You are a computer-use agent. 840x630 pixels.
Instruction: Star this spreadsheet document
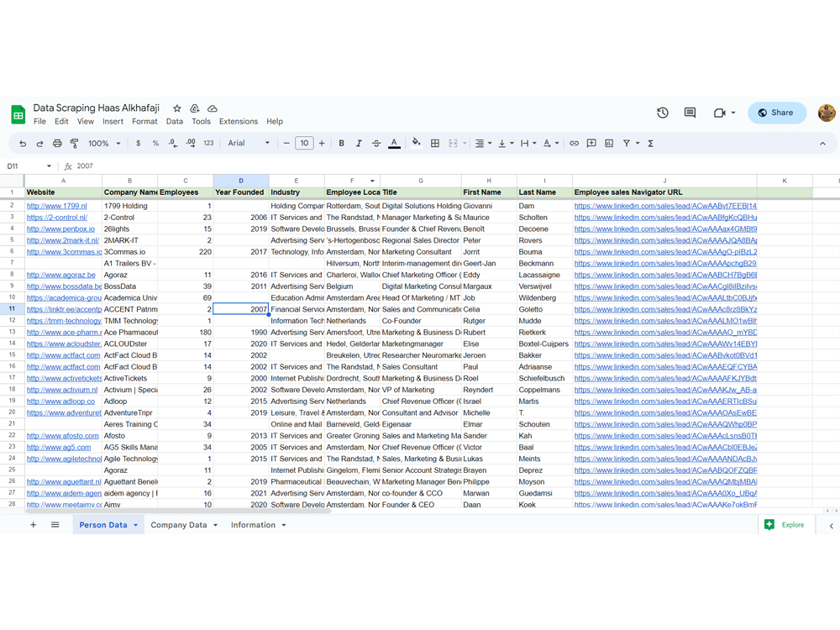177,108
